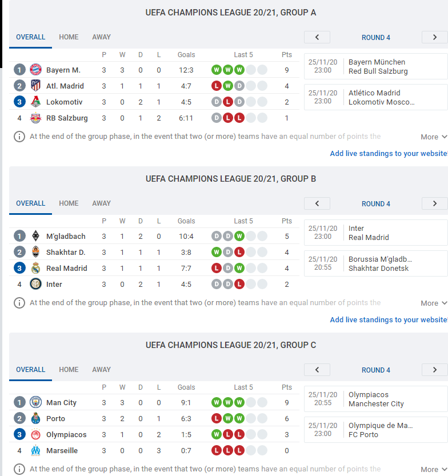Image resolution: width=448 pixels, height=476 pixels.
Task: Click the Man City crest icon
Action: coord(36,402)
